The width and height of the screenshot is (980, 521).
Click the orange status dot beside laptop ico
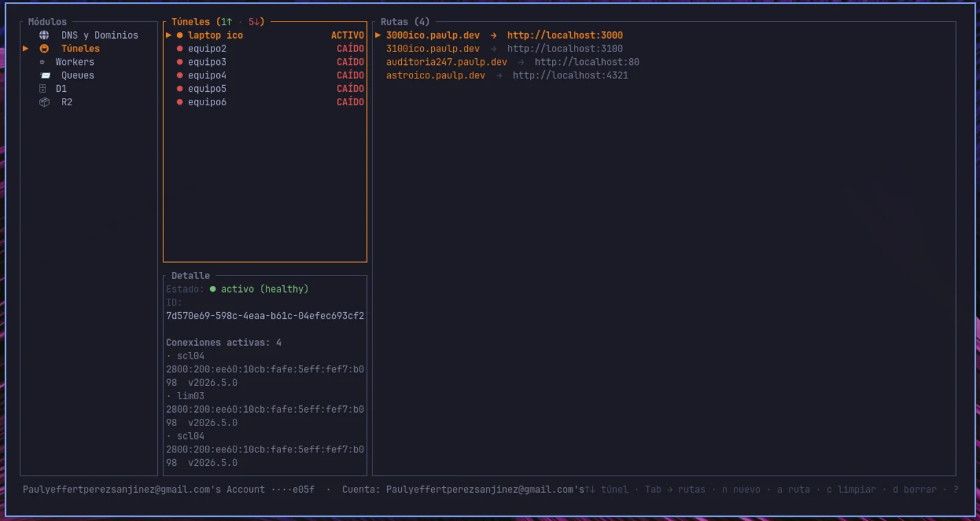179,36
